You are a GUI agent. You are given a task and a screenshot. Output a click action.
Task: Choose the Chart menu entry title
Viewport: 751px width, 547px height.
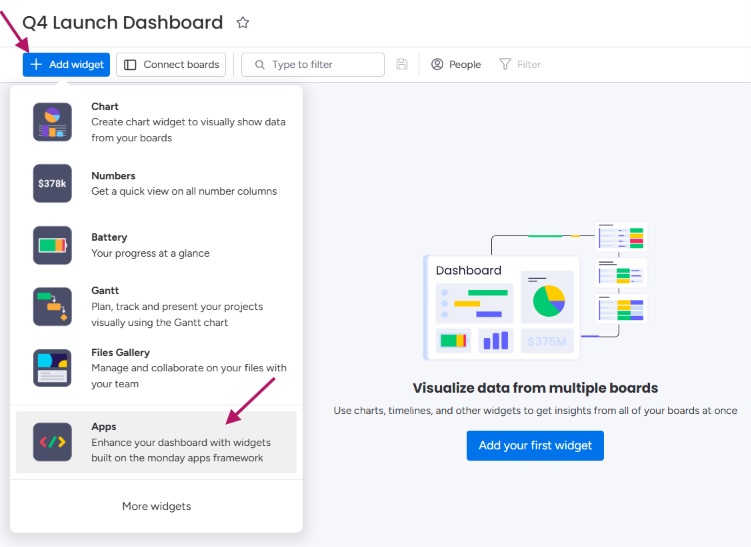pyautogui.click(x=105, y=106)
